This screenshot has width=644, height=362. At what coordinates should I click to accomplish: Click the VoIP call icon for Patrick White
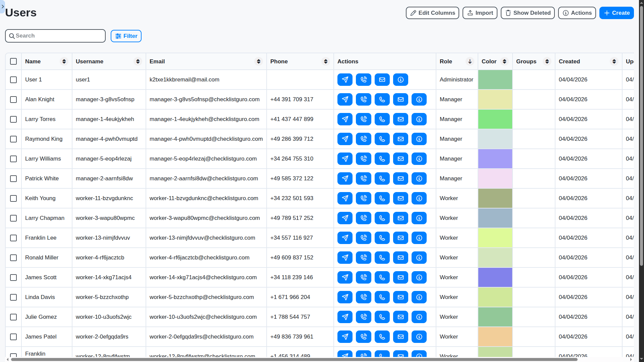point(364,178)
